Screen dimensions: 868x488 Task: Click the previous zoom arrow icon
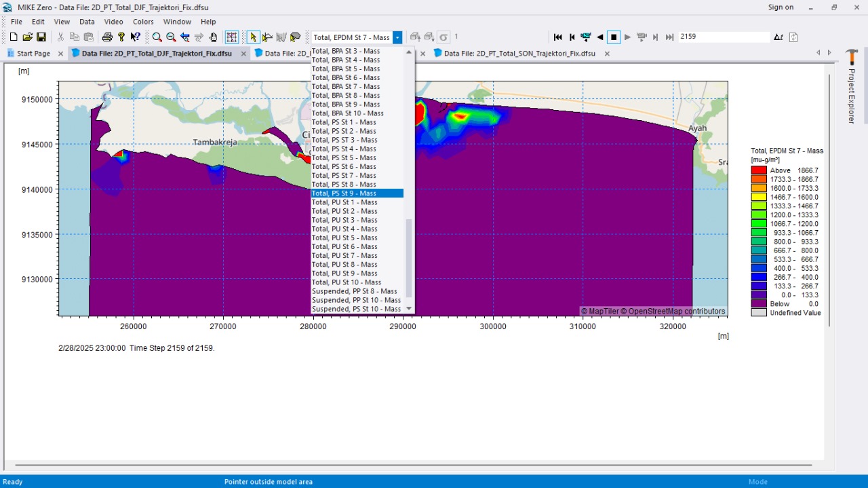[185, 37]
